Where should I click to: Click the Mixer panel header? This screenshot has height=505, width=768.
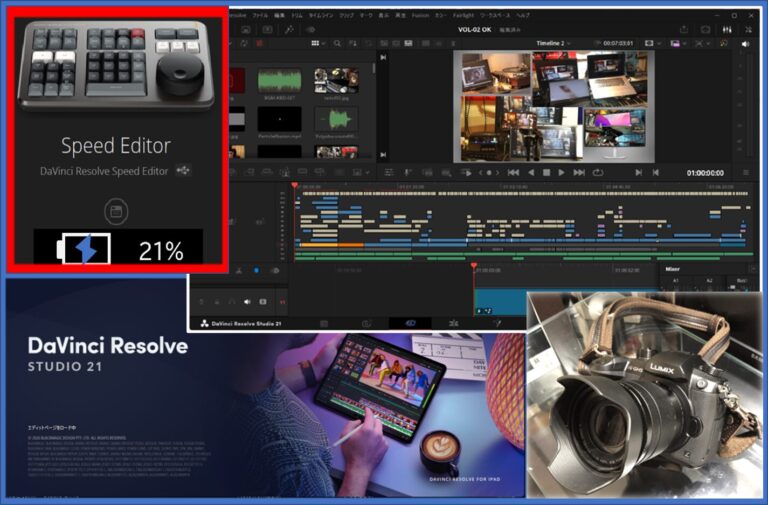(672, 269)
